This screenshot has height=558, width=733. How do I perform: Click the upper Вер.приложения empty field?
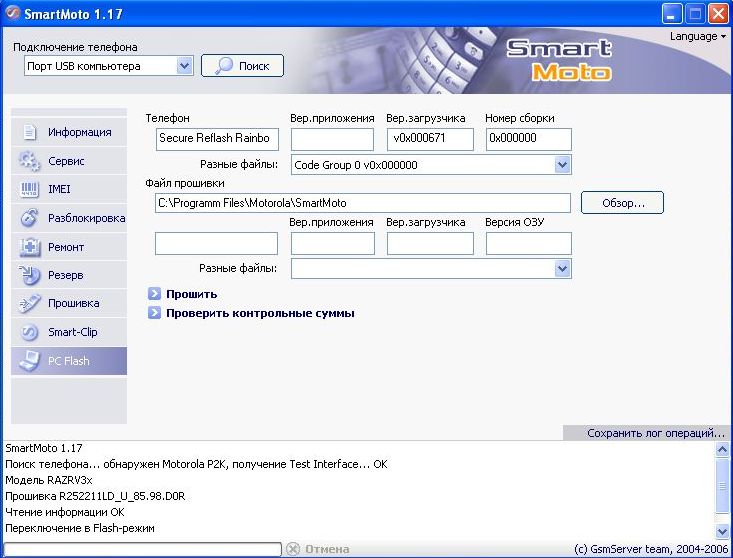tap(332, 139)
